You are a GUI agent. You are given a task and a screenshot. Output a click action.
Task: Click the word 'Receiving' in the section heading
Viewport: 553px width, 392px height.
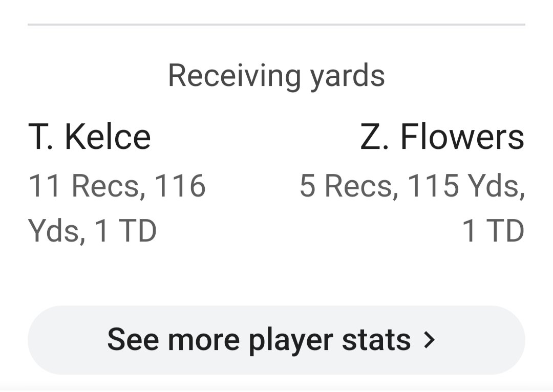(x=235, y=75)
